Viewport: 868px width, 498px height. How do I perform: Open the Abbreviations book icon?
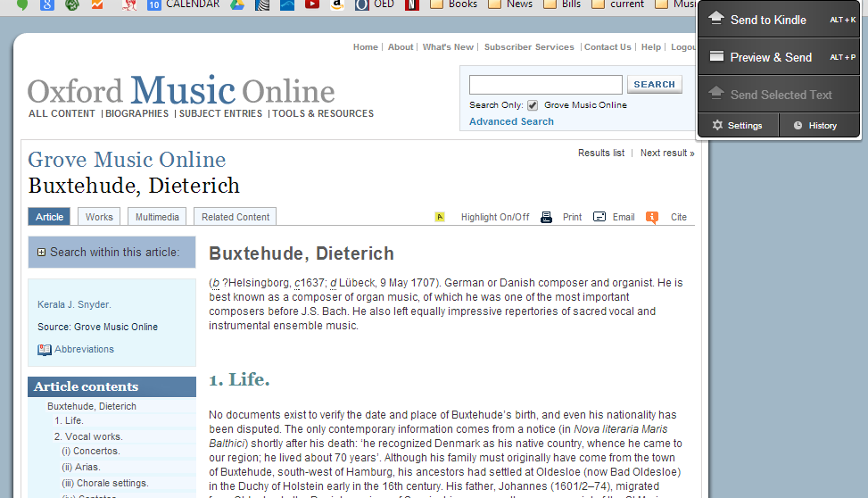click(45, 350)
